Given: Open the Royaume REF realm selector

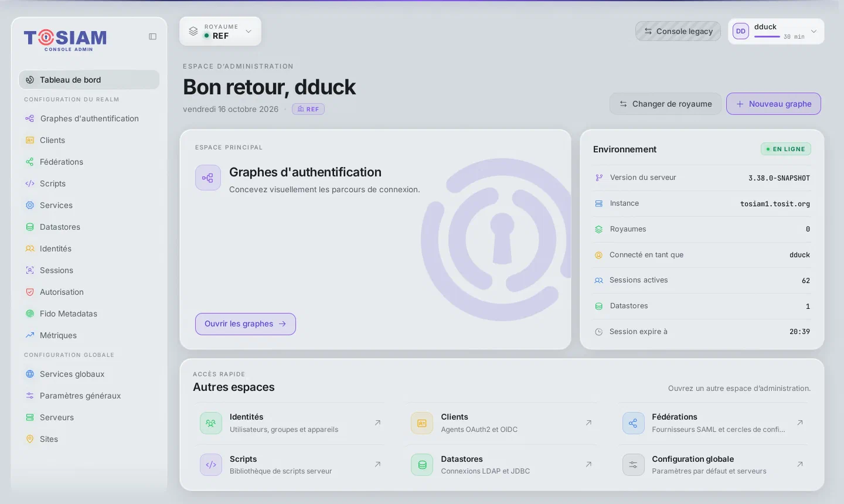Looking at the screenshot, I should 220,32.
